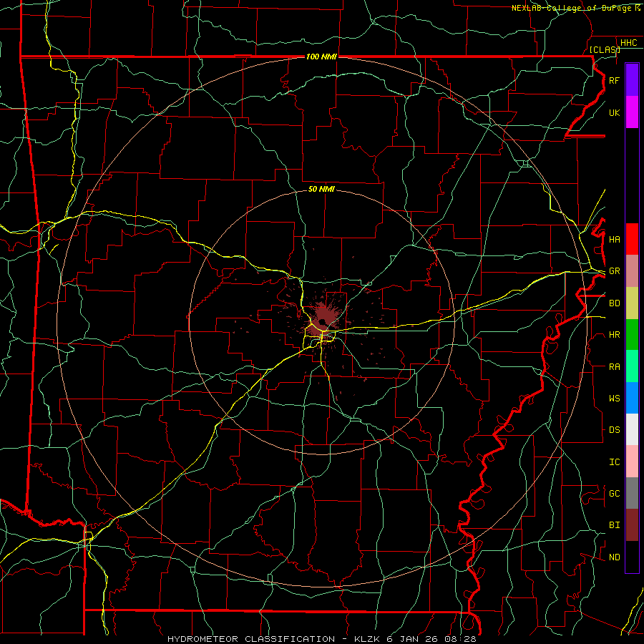Viewport: 644px width, 644px height.
Task: Click the GC gray legend swatch
Action: click(x=632, y=493)
